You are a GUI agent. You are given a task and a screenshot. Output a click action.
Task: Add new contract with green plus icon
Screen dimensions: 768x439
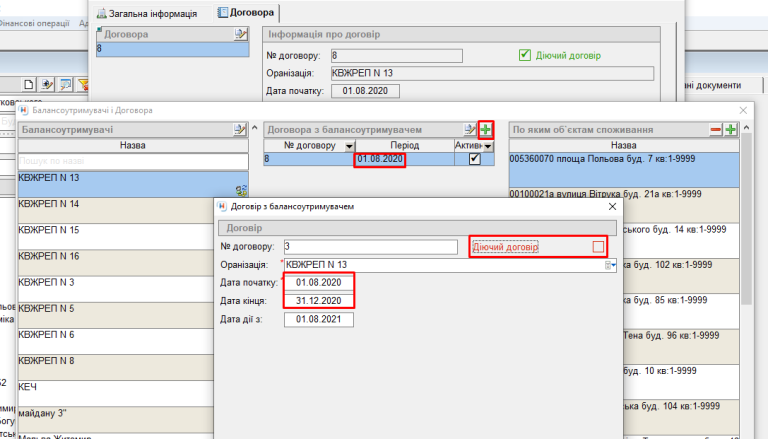(486, 130)
